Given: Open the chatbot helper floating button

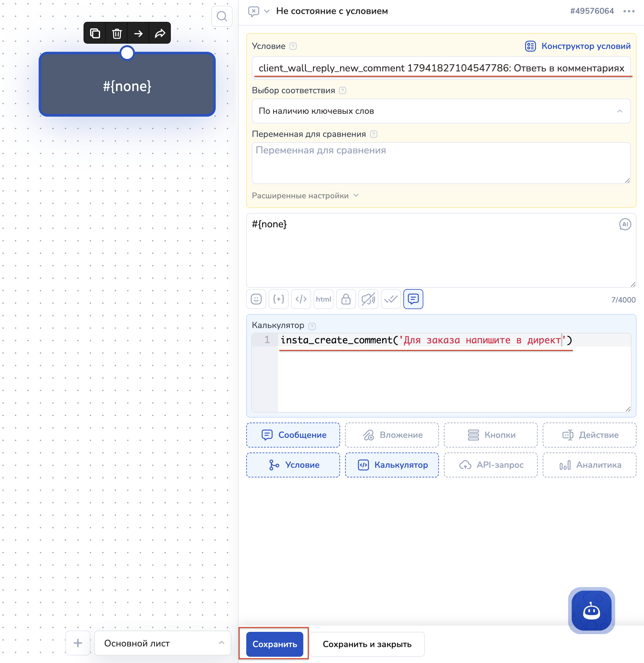Looking at the screenshot, I should (x=591, y=611).
